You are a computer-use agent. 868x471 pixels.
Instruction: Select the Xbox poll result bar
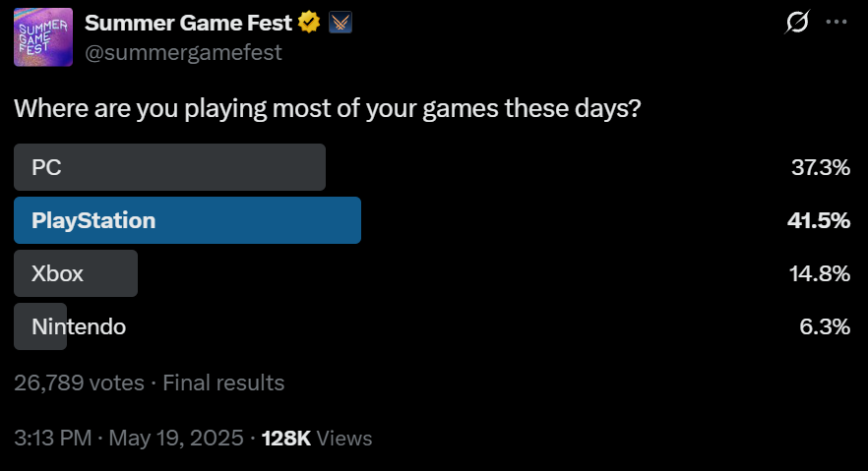(x=76, y=273)
